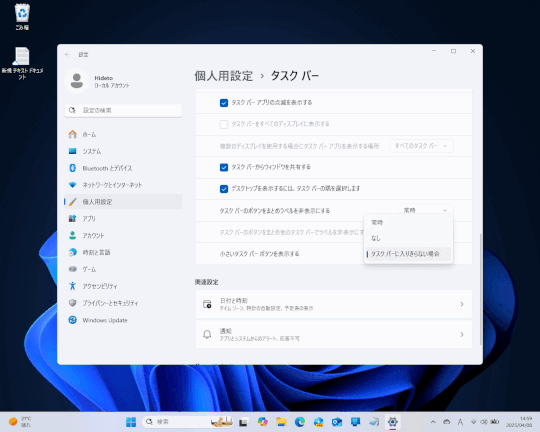
Task: Select the Recycle Bin desktop icon
Action: (x=22, y=17)
